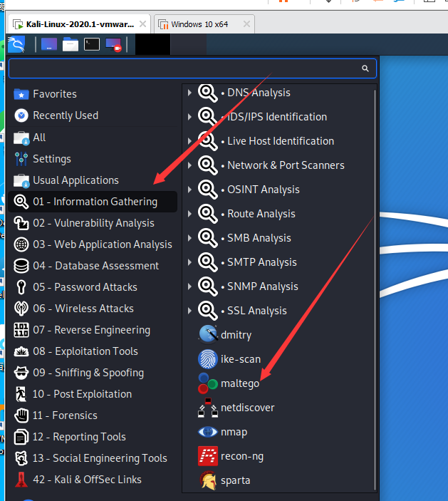Close the Kali-Linux VM tab
Screen dimensions: 448x501
point(142,24)
